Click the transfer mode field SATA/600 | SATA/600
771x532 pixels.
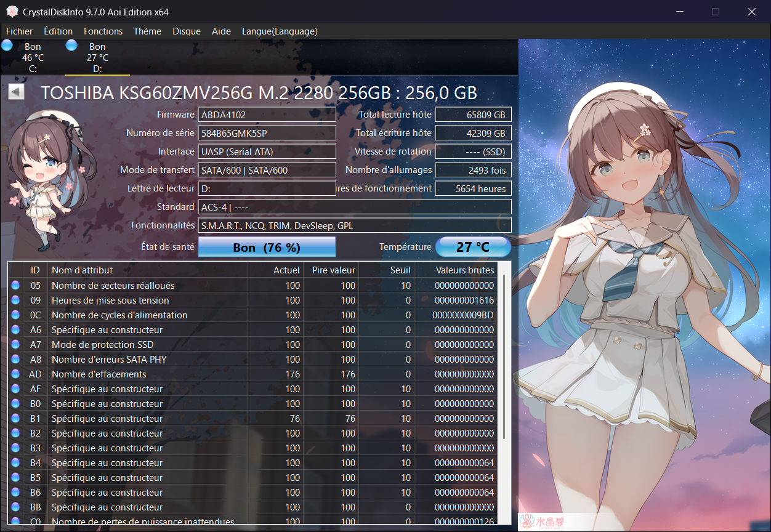(267, 170)
